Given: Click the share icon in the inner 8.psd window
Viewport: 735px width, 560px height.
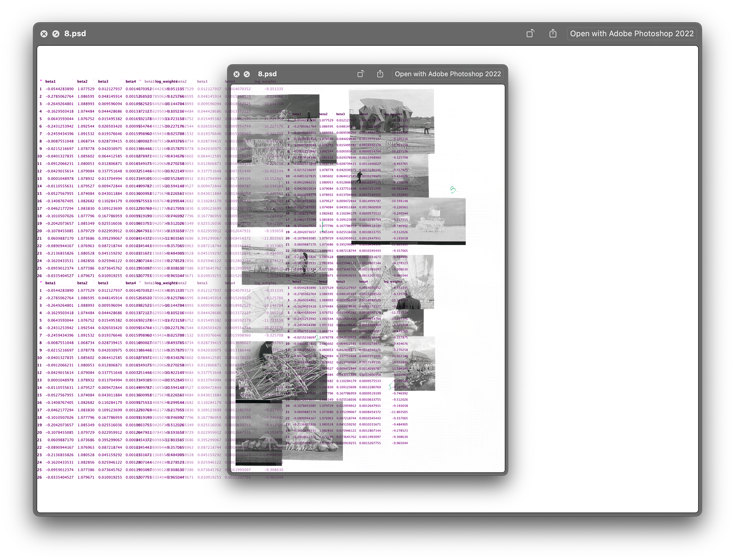Looking at the screenshot, I should click(380, 74).
